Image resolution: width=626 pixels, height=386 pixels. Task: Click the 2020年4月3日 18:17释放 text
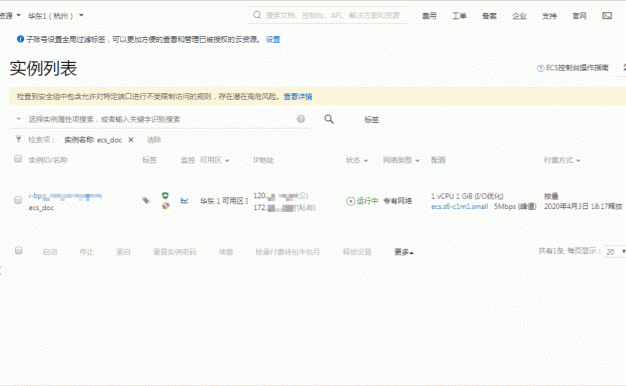tap(583, 206)
